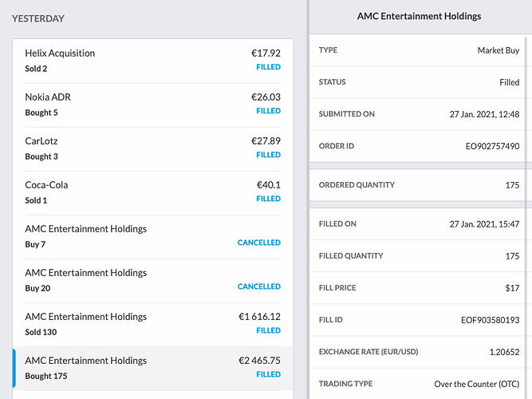532x399 pixels.
Task: Click the EXCHANGE RATE (EUR/USD) label
Action: coord(368,352)
